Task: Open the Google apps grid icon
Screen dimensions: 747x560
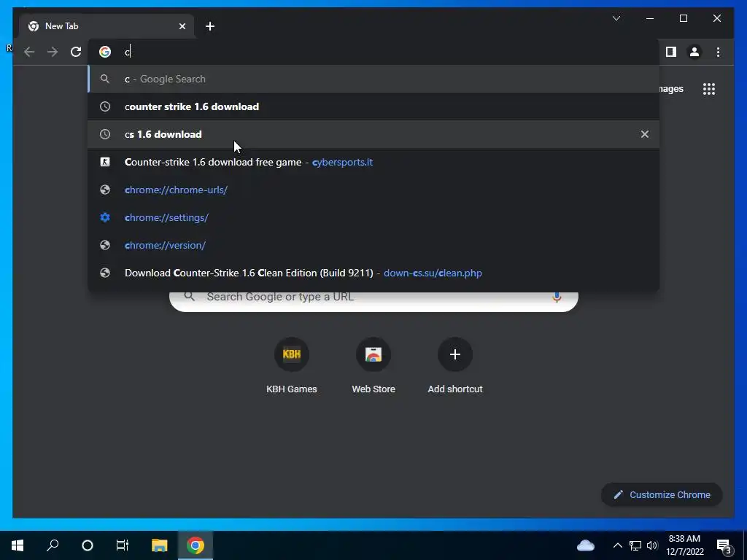Action: tap(709, 89)
